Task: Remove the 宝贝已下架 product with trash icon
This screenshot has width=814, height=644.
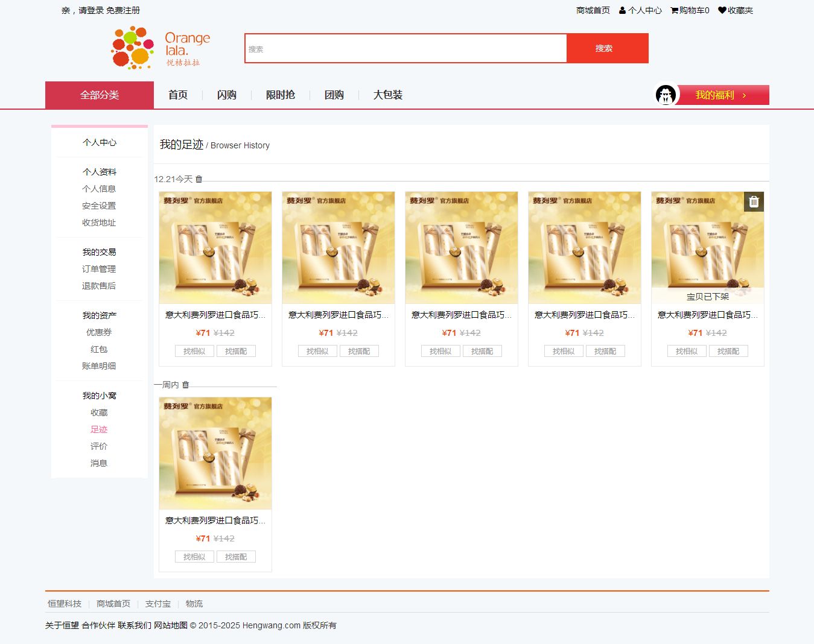Action: point(754,201)
